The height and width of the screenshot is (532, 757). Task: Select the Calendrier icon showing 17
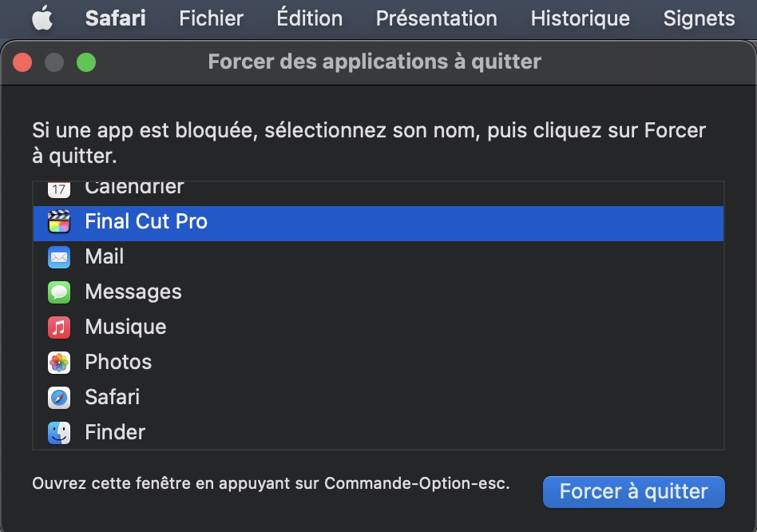[59, 189]
